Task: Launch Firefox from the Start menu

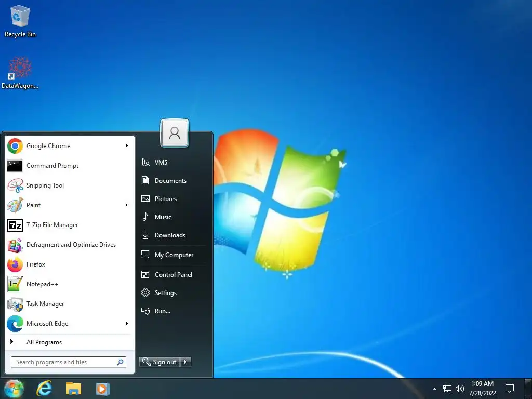Action: click(70, 264)
